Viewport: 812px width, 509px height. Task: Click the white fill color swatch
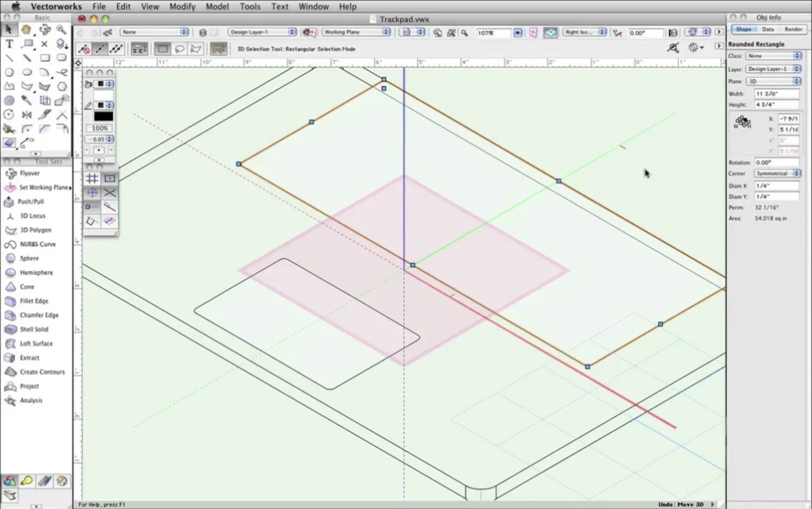coord(103,95)
